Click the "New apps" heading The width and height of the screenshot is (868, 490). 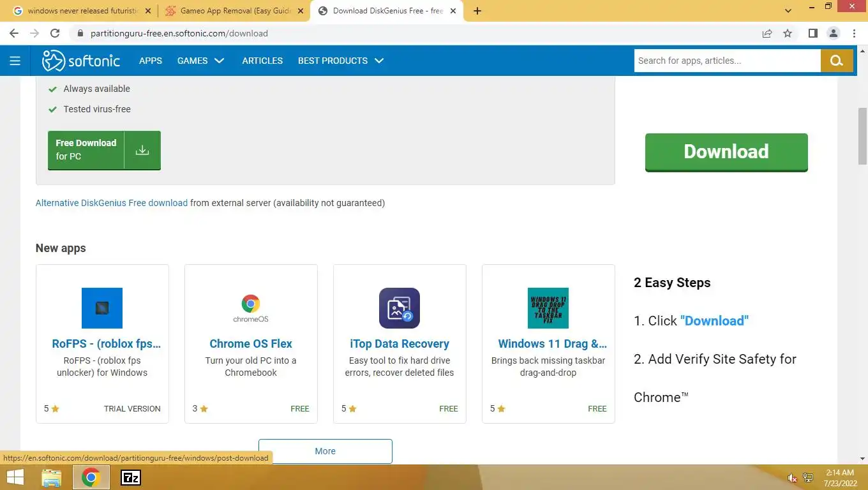tap(61, 248)
